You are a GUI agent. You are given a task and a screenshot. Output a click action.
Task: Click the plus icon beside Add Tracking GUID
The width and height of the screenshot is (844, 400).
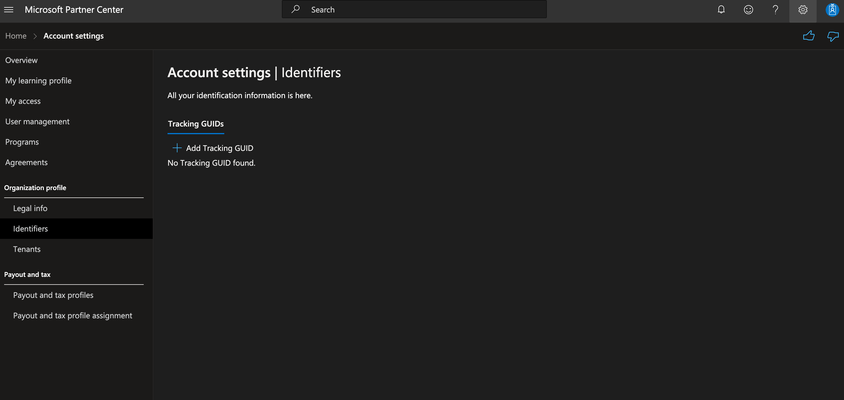tap(177, 148)
